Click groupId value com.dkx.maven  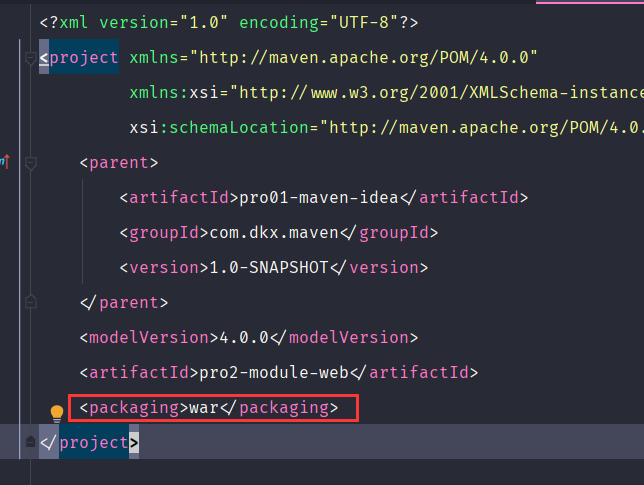(274, 233)
